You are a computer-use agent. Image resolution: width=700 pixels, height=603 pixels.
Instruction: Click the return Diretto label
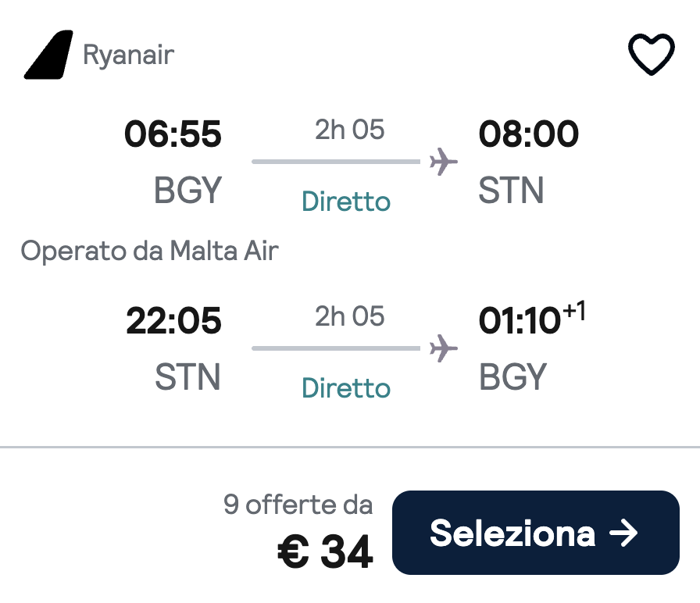point(346,387)
